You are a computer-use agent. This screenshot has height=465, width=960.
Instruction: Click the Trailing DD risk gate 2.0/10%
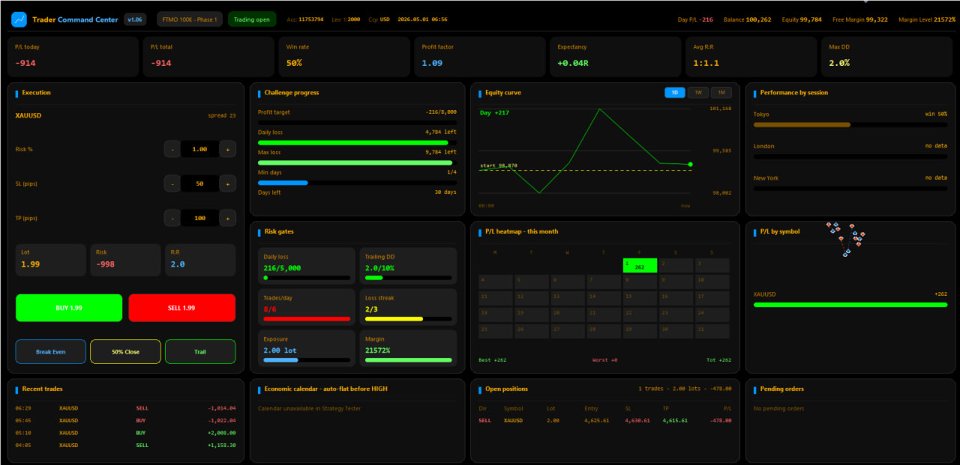tap(408, 266)
